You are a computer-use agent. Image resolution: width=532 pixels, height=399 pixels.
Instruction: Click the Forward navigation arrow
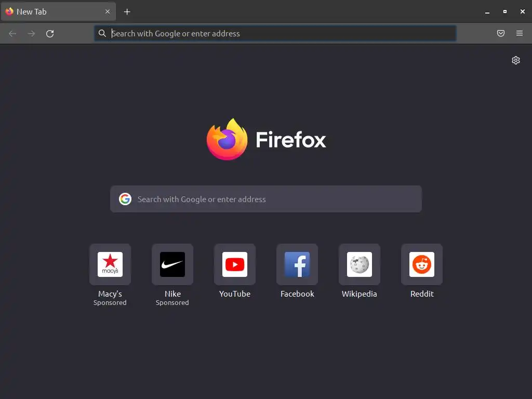(31, 34)
